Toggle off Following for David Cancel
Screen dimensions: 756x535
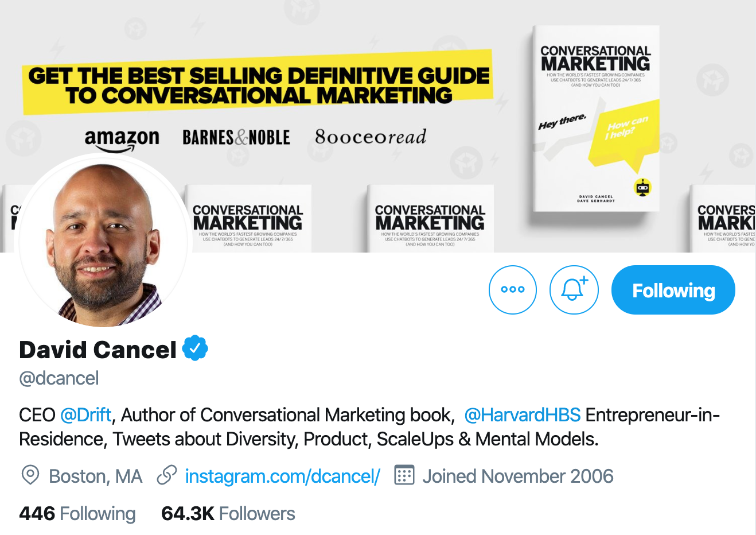(673, 290)
